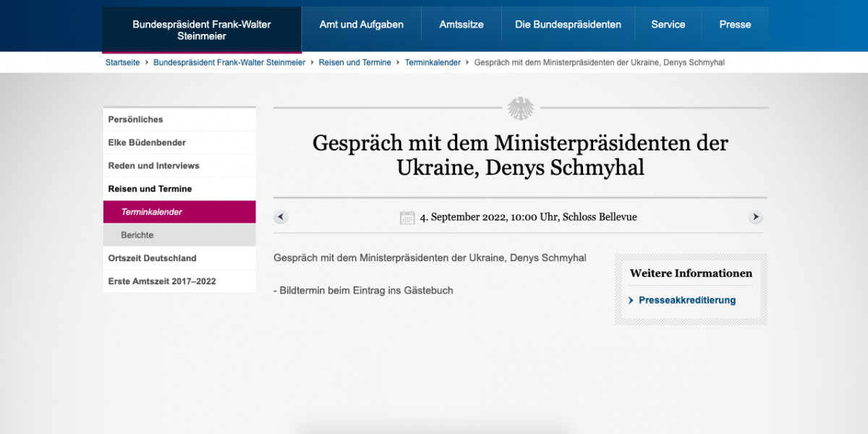The image size is (868, 434).
Task: Open Berichte in the sidebar
Action: (179, 235)
